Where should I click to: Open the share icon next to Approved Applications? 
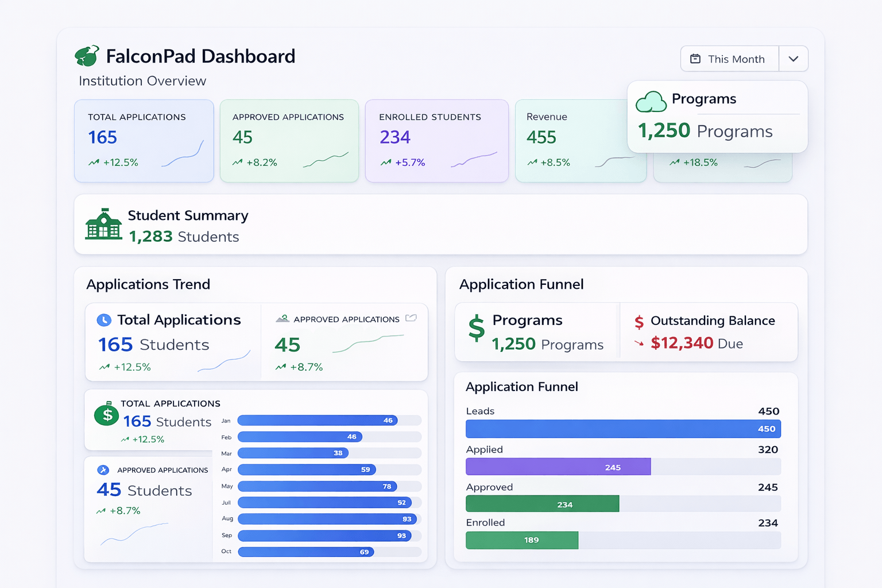411,318
